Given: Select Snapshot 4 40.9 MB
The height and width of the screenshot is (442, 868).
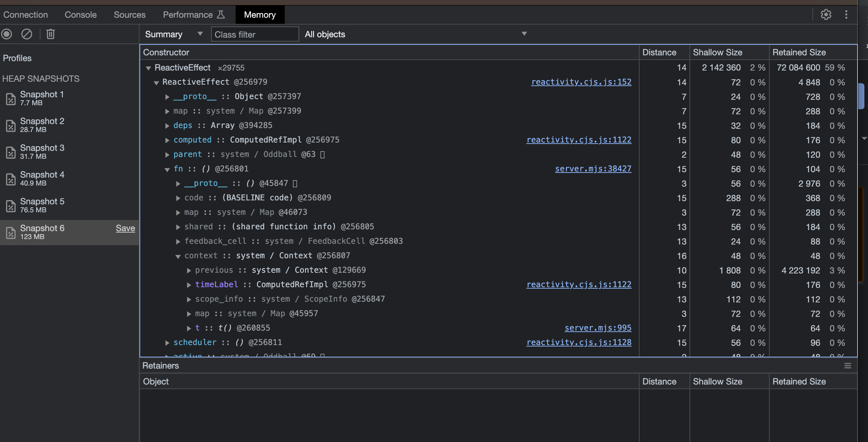Looking at the screenshot, I should (69, 179).
